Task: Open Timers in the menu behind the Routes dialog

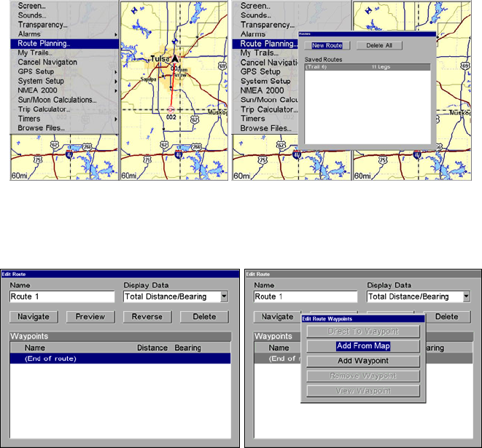Action: tap(253, 119)
